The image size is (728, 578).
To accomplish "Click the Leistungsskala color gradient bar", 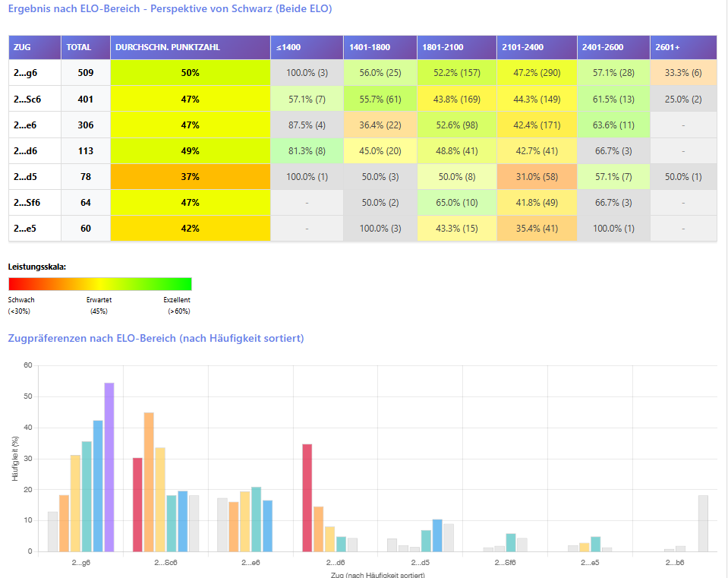I will click(99, 284).
